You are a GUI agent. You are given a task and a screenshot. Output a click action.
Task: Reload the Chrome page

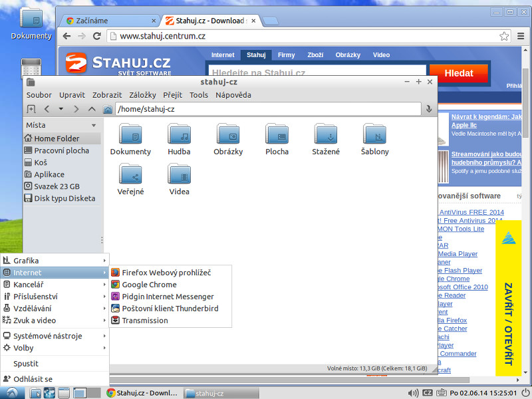[x=97, y=36]
